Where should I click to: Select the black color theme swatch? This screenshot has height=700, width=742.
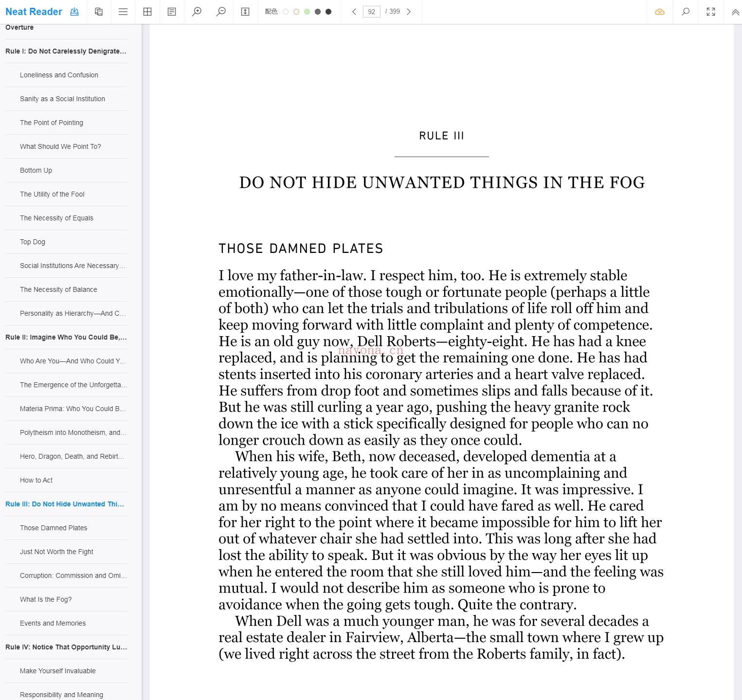point(328,12)
